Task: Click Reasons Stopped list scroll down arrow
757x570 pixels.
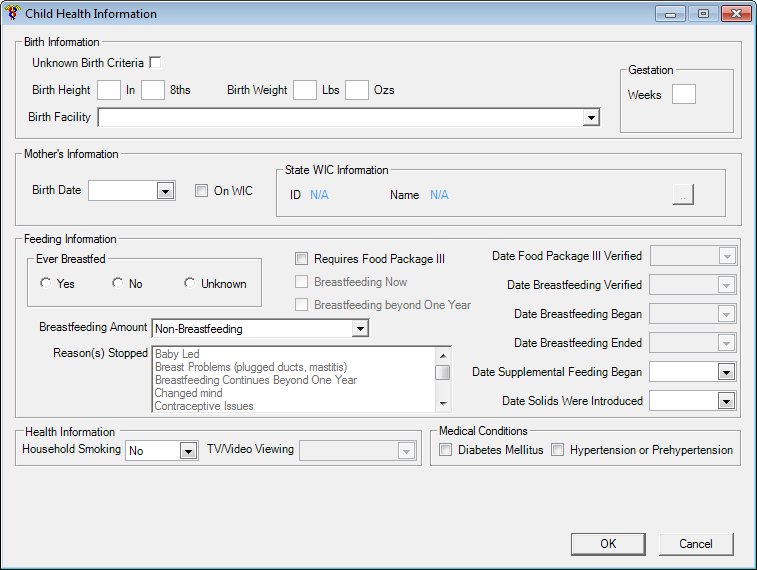Action: coord(443,403)
